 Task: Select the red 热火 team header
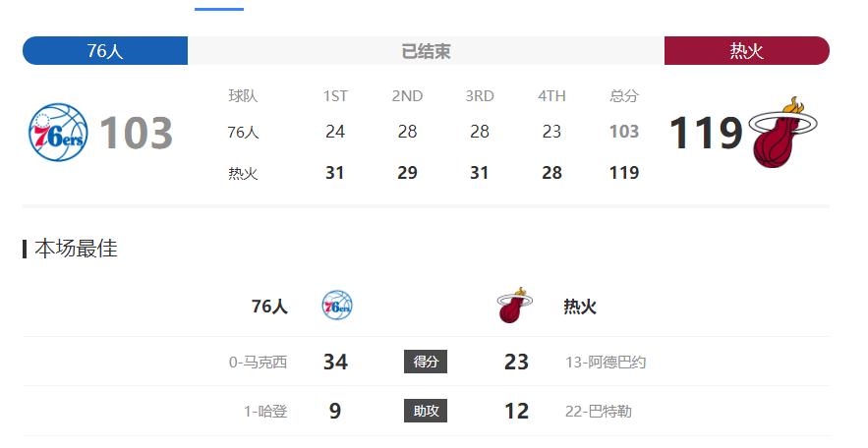[x=747, y=51]
